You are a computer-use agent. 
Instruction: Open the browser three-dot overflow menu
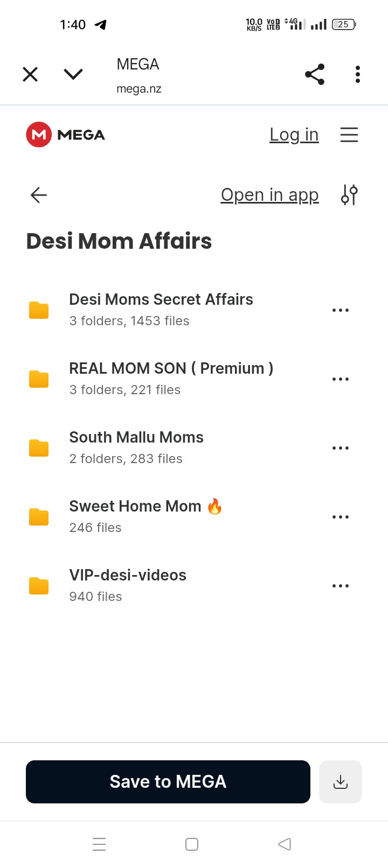click(x=358, y=74)
